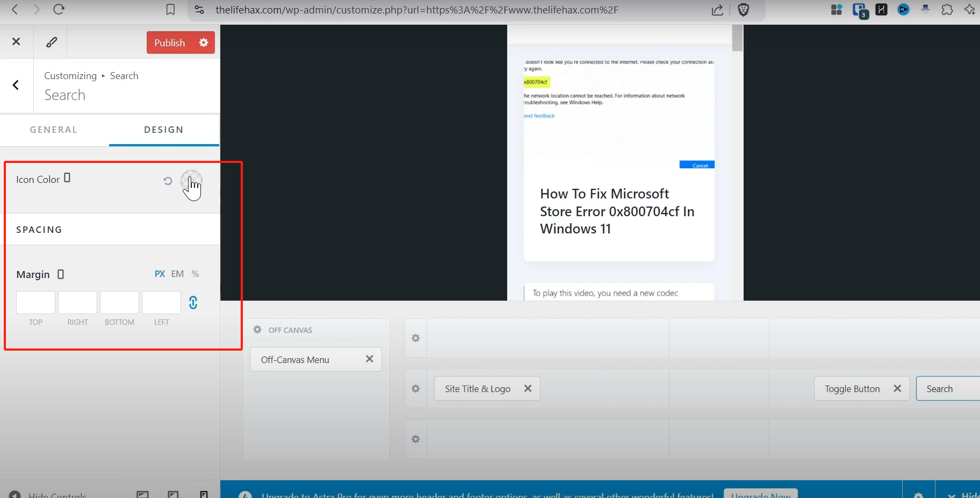Remove Off-Canvas Menu element
The image size is (980, 498).
[x=369, y=359]
